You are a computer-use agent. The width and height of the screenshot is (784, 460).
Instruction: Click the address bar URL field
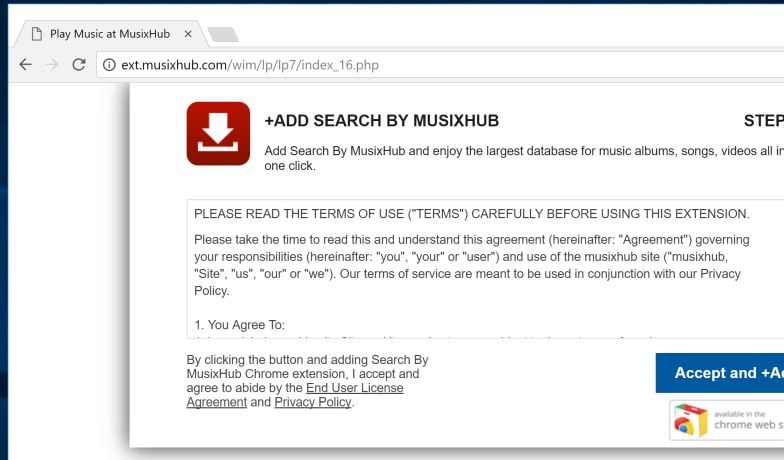click(x=440, y=65)
